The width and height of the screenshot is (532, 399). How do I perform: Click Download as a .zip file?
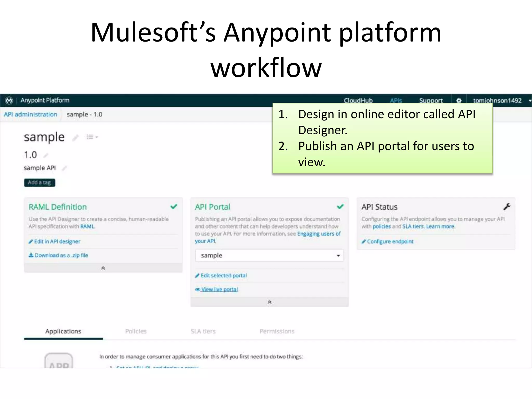[58, 255]
